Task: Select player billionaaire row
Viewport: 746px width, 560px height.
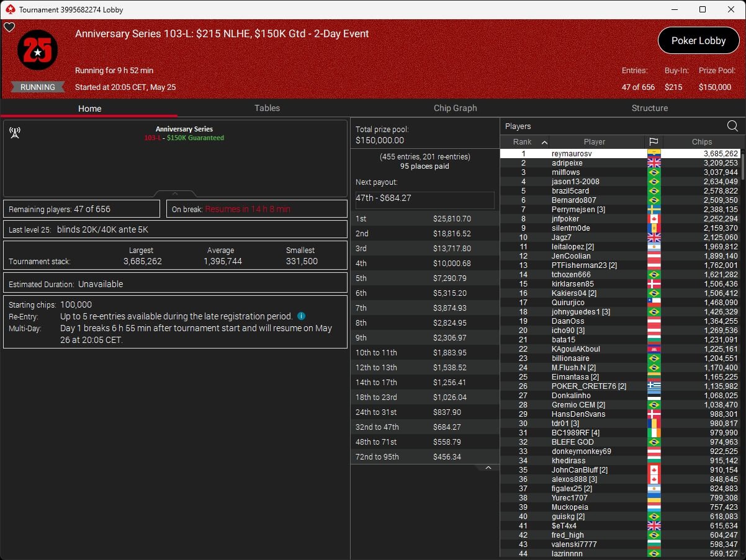Action: [x=621, y=358]
